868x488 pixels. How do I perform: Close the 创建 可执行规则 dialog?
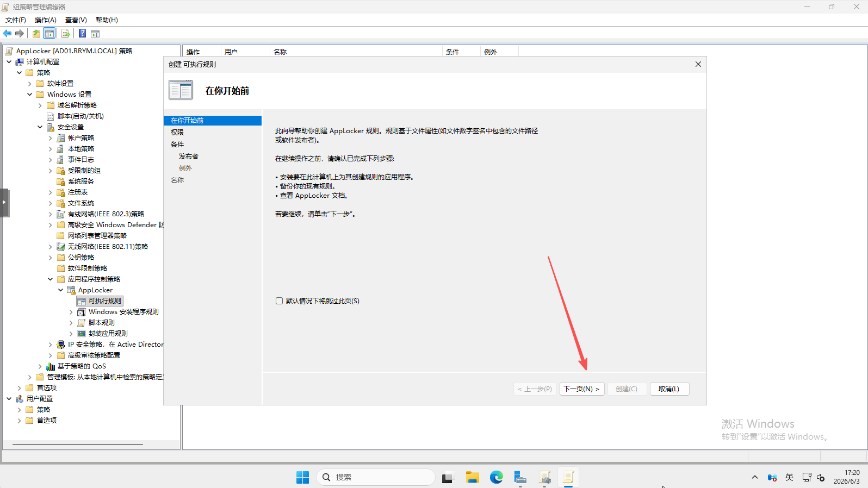click(x=698, y=64)
